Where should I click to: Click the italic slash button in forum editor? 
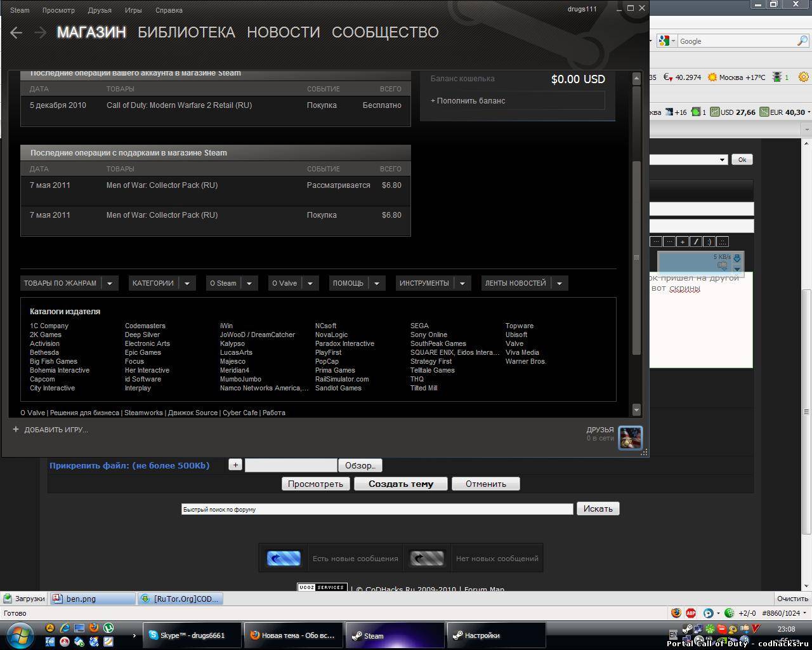695,242
